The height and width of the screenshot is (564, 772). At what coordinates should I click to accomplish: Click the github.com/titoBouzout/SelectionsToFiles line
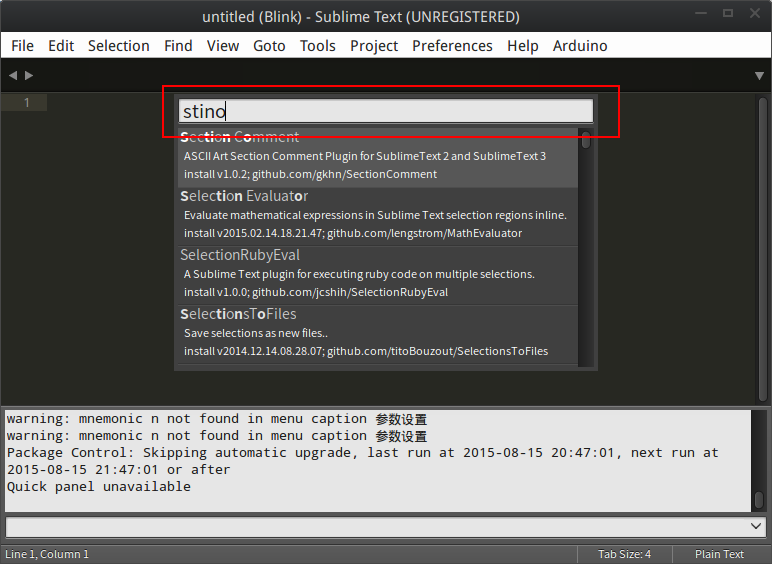tap(366, 351)
